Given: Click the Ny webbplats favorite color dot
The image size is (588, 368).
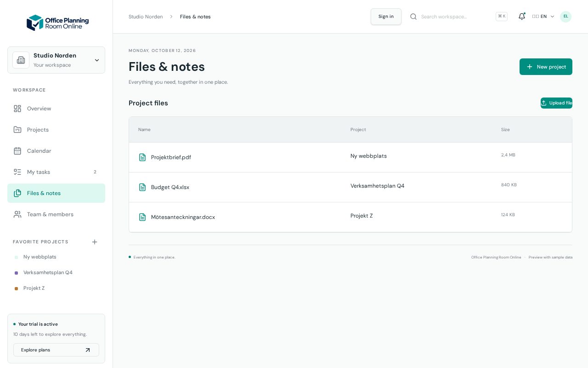Looking at the screenshot, I should tap(17, 258).
